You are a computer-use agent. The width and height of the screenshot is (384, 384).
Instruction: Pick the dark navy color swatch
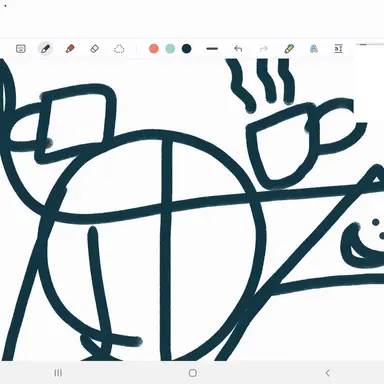point(186,49)
